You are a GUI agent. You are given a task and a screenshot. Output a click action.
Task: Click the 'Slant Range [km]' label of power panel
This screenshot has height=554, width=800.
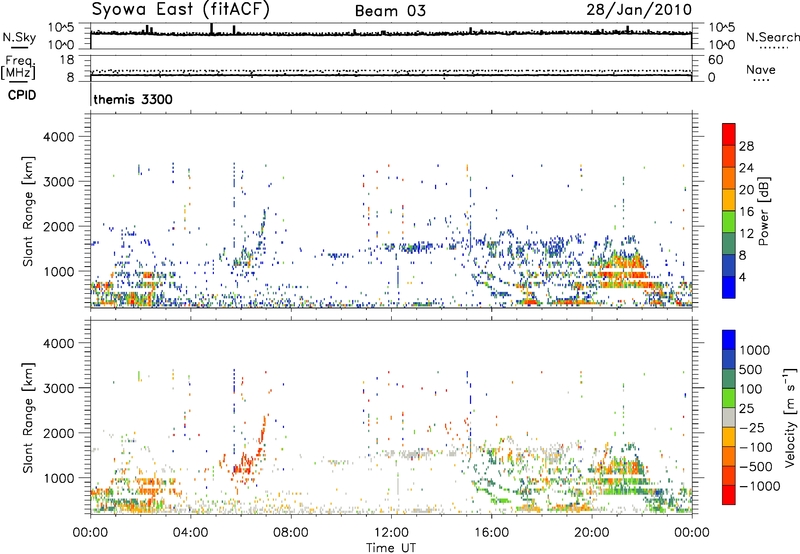[28, 211]
